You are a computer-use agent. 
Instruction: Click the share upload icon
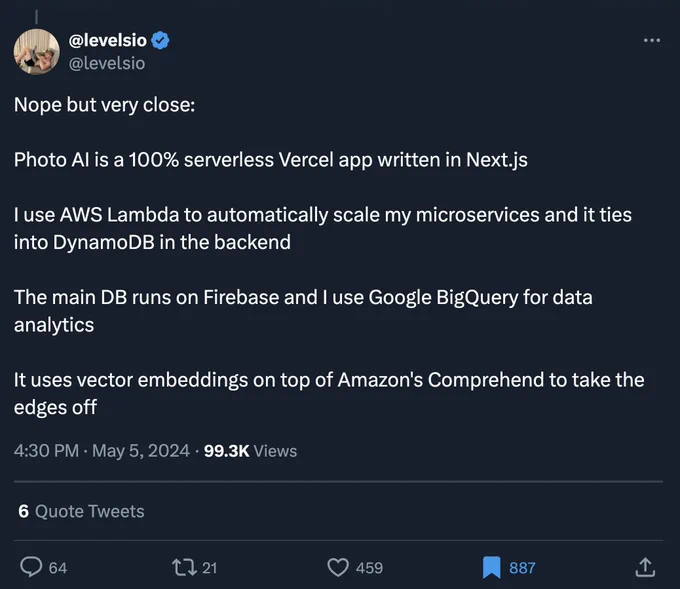pyautogui.click(x=645, y=567)
